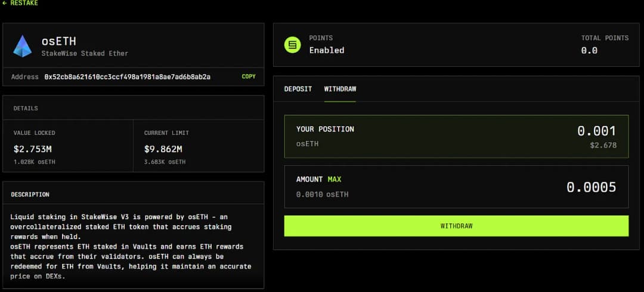The image size is (644, 292).
Task: Switch to the Deposit tab
Action: click(x=298, y=89)
